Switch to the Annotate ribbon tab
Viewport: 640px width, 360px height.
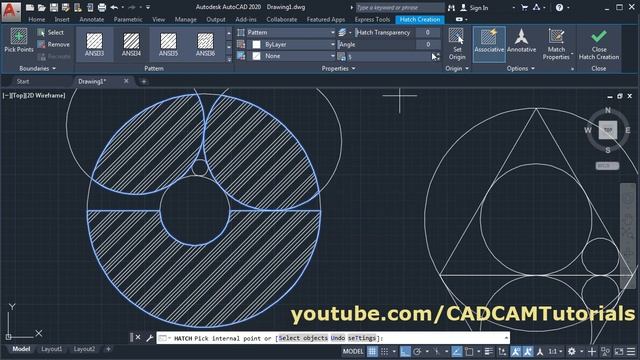pos(91,19)
